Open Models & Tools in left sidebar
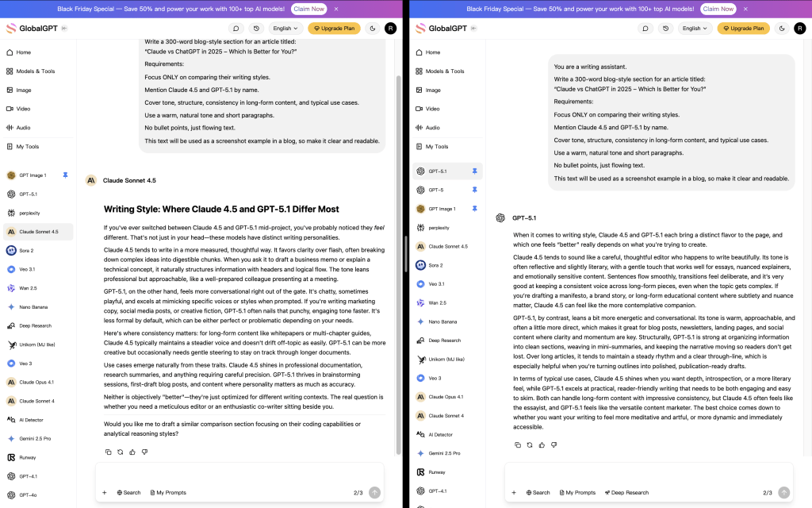Screen dimensions: 812x508 35,71
